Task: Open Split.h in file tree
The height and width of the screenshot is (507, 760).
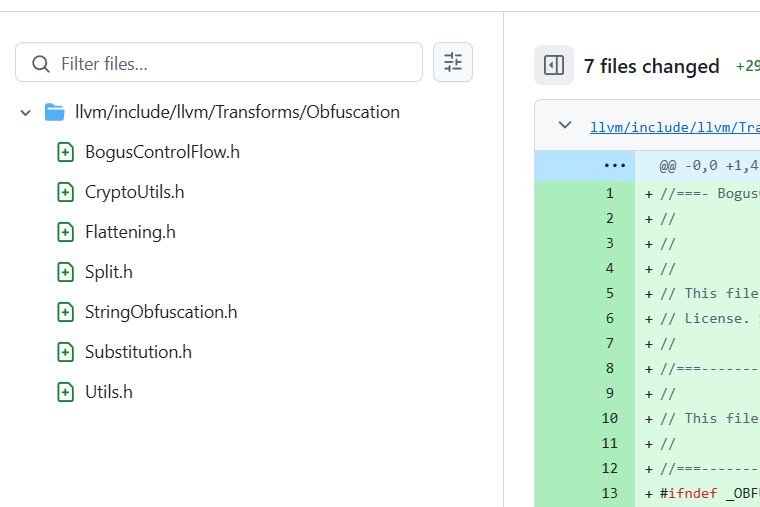Action: pyautogui.click(x=109, y=272)
